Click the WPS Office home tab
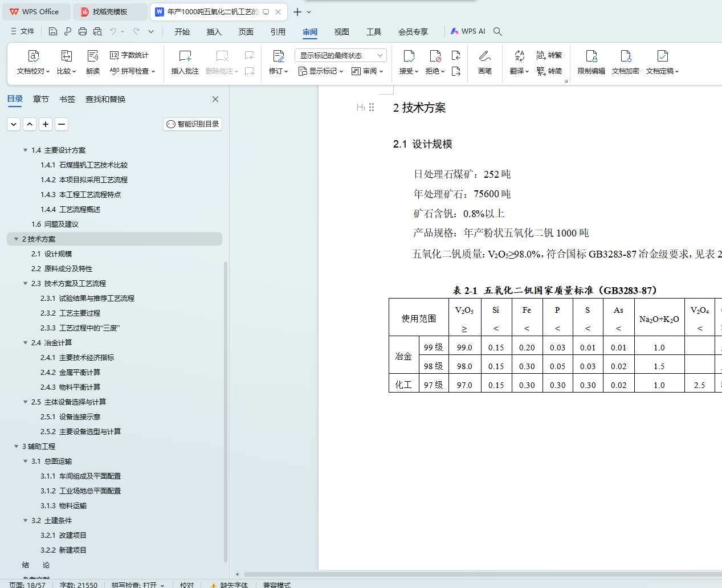This screenshot has height=588, width=722. [x=35, y=11]
